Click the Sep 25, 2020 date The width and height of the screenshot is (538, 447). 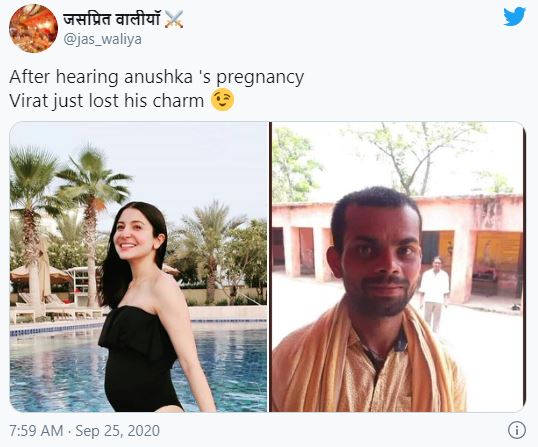[x=117, y=431]
